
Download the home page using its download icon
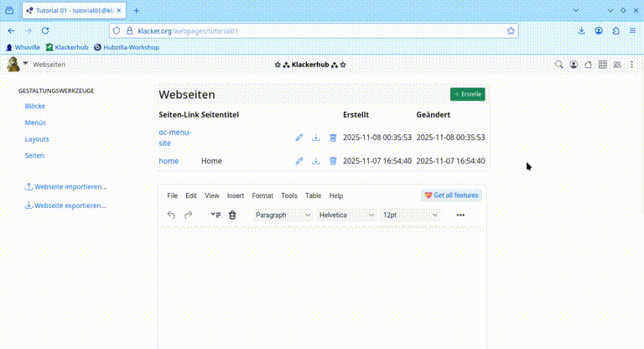(x=316, y=161)
